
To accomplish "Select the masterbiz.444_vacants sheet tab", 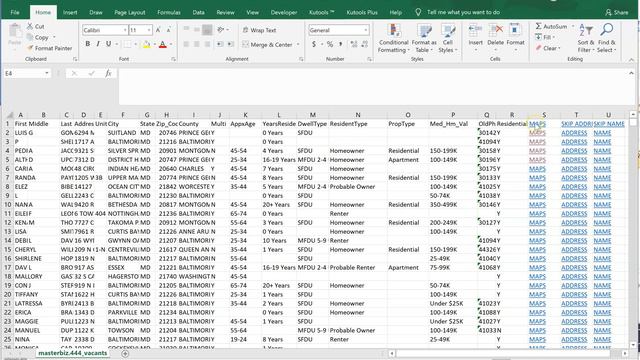I will [73, 353].
